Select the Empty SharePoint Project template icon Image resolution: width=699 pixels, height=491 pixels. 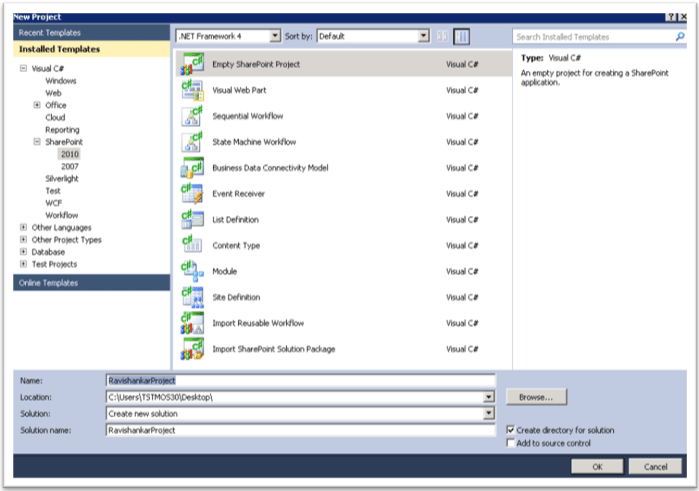[x=192, y=64]
